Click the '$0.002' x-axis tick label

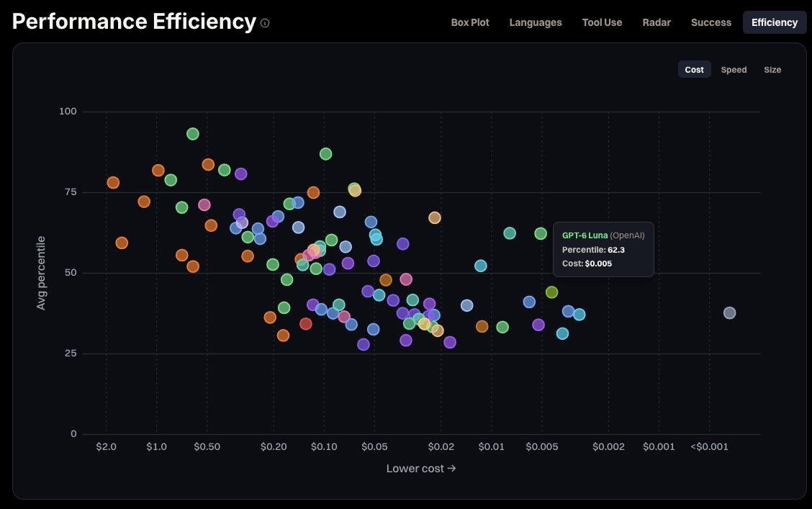tap(608, 447)
